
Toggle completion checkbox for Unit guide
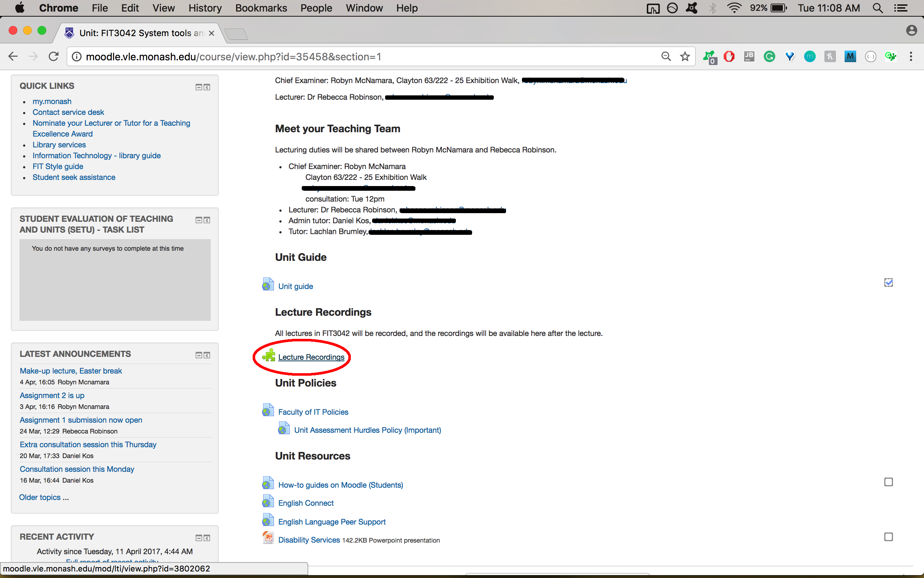[x=889, y=282]
